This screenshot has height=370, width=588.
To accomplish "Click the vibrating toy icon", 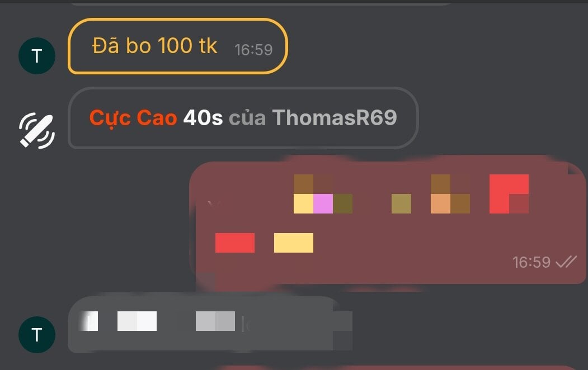I will [x=37, y=130].
